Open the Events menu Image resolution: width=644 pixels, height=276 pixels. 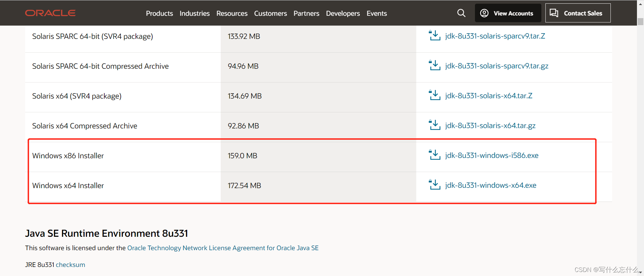pos(377,13)
